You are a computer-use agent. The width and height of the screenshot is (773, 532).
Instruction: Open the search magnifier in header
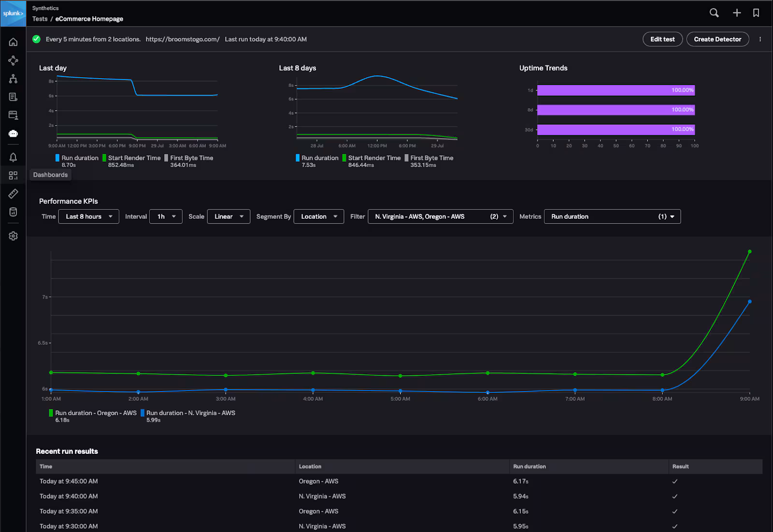[714, 13]
